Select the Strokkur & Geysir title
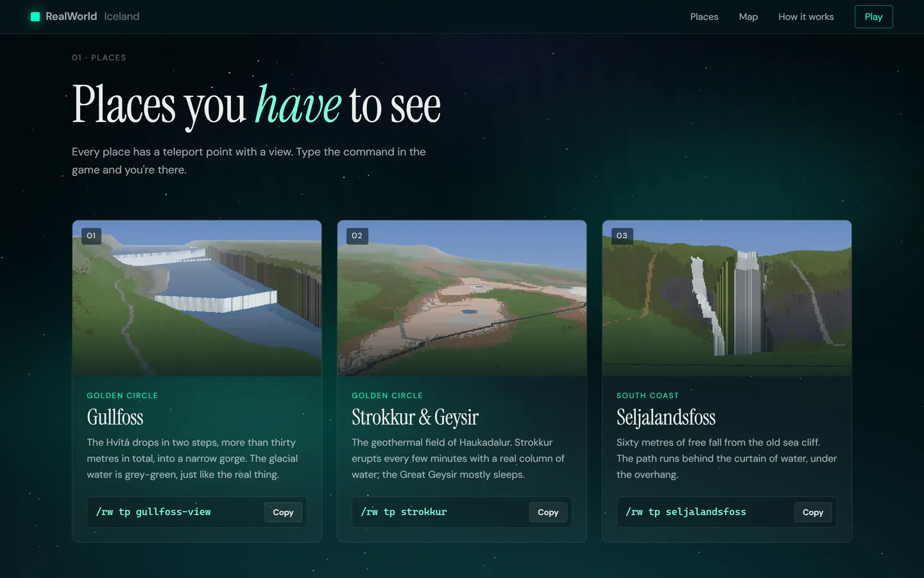 coord(415,417)
